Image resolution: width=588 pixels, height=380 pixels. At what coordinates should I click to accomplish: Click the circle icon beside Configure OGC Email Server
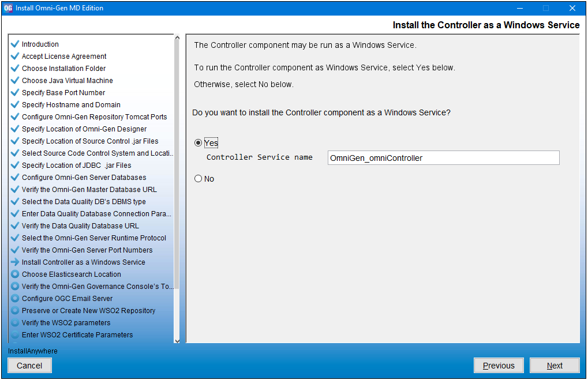pos(14,298)
